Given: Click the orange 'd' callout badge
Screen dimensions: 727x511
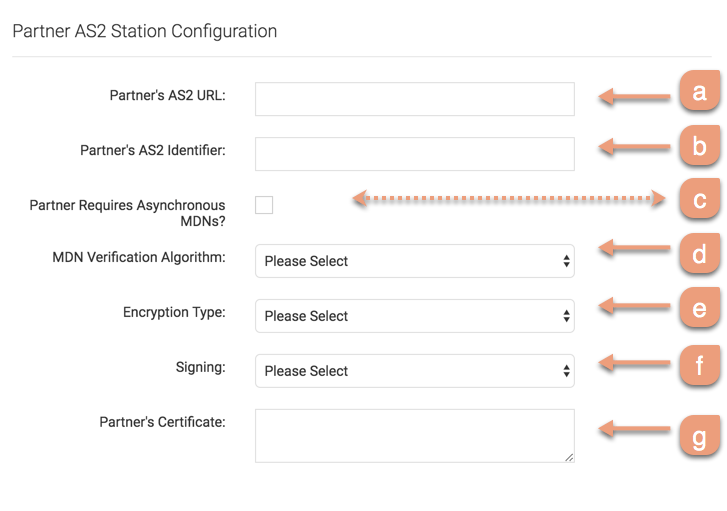Looking at the screenshot, I should (x=699, y=254).
